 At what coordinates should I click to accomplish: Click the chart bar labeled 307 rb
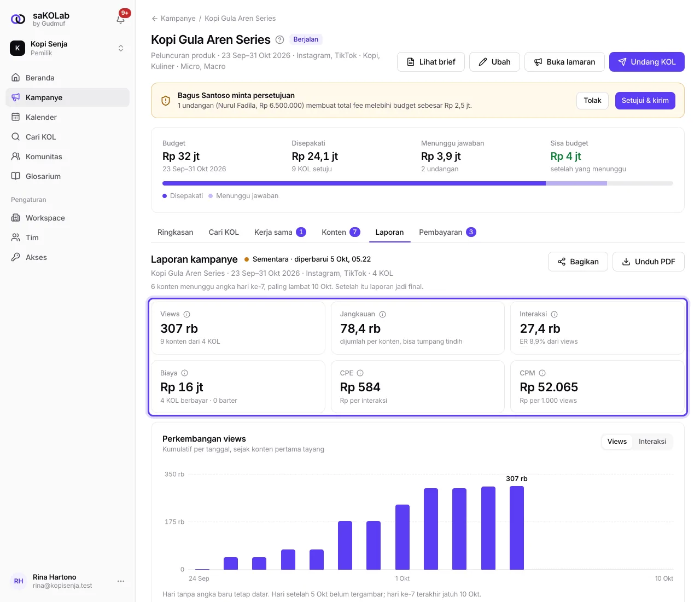(x=517, y=528)
